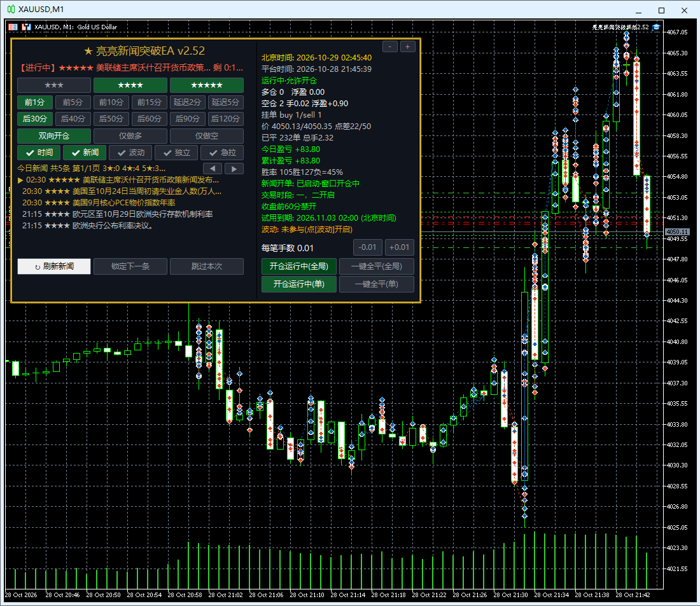Screen dimensions: 700x606
Task: Select 后40分 post-news window
Action: point(73,119)
